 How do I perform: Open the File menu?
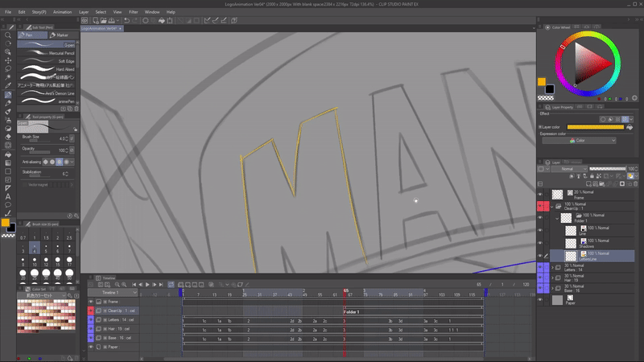click(8, 12)
